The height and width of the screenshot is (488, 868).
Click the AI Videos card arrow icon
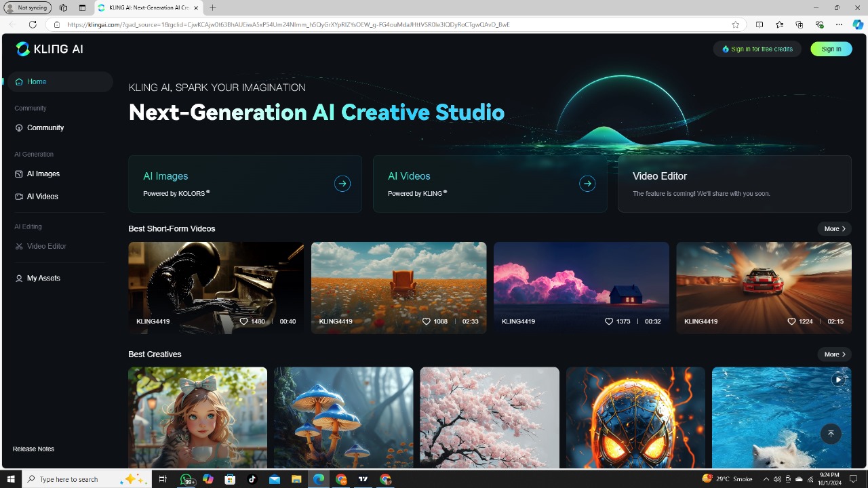click(587, 184)
